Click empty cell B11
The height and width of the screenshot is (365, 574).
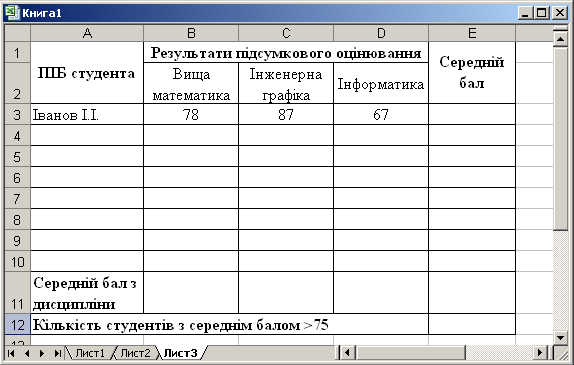pyautogui.click(x=191, y=293)
